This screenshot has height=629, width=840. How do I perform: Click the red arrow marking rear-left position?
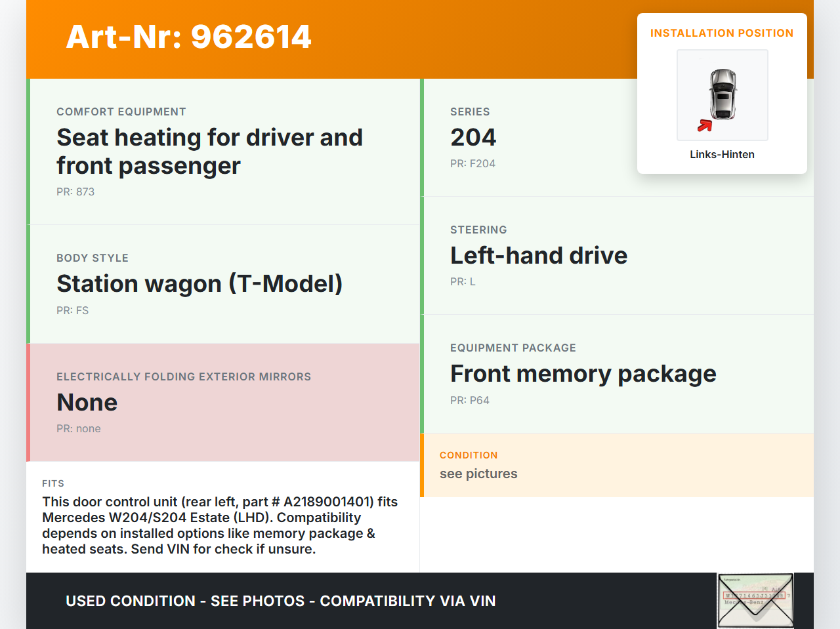705,125
